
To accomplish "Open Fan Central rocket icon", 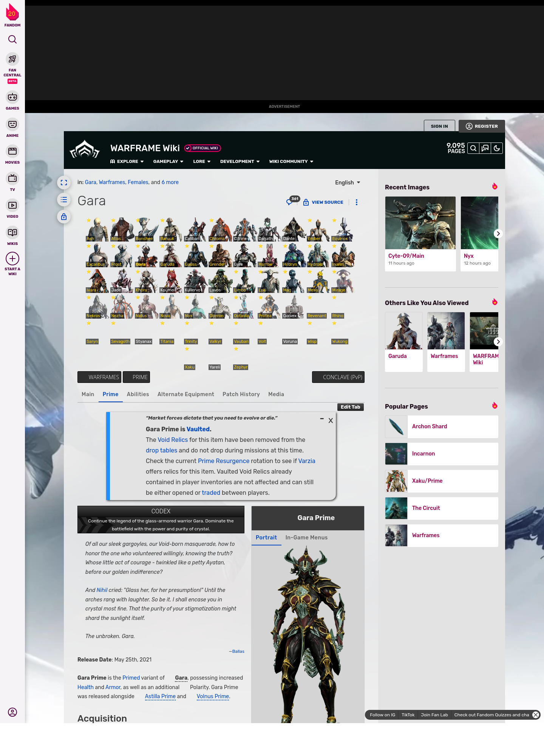I will pyautogui.click(x=12, y=59).
